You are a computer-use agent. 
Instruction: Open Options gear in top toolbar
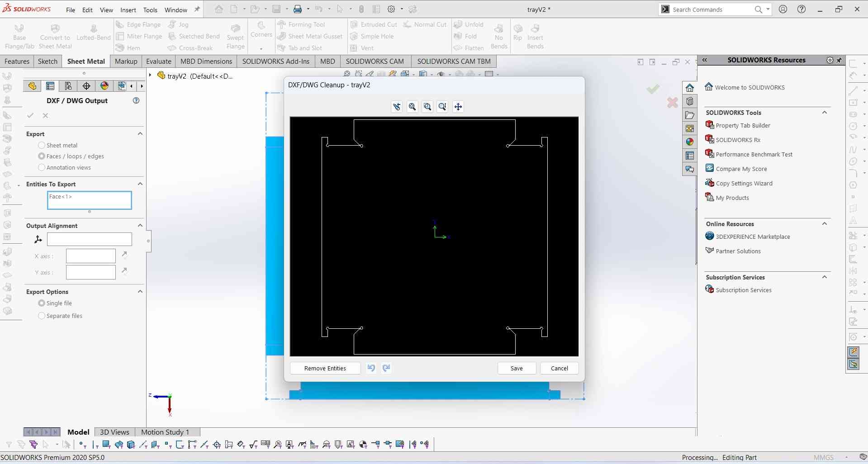click(x=391, y=9)
